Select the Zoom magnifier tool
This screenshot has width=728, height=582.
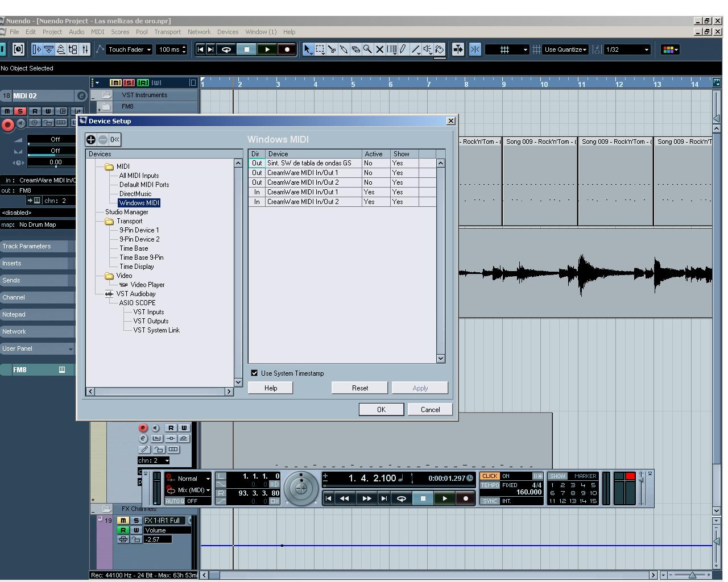pos(368,49)
